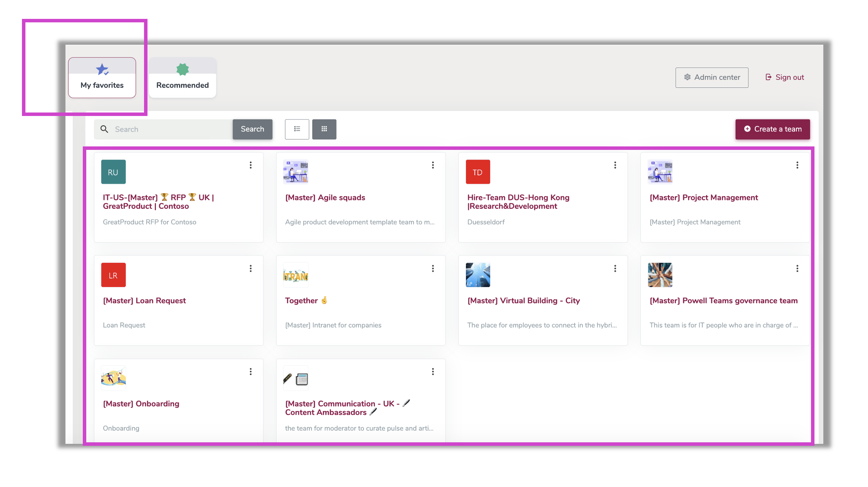Open IT-US-[Master] RFP UK GreatProduct Contoso team
Screen dimensions: 868x487
click(x=158, y=202)
